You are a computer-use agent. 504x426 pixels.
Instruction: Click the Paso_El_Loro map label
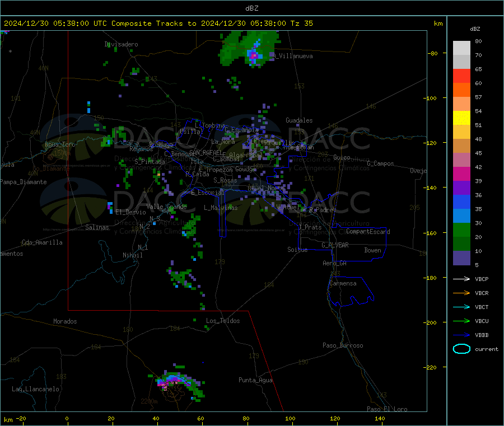pyautogui.click(x=387, y=409)
